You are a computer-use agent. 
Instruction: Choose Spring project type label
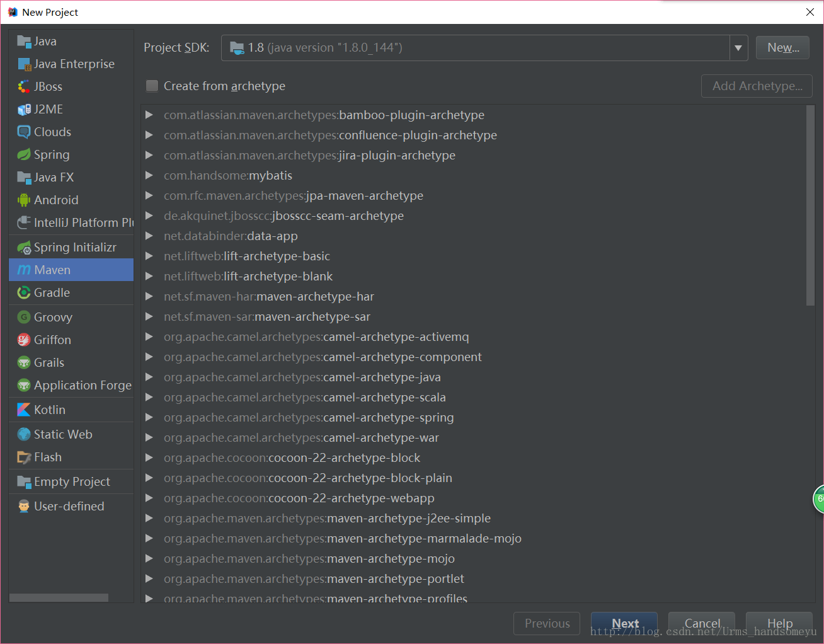pyautogui.click(x=52, y=155)
